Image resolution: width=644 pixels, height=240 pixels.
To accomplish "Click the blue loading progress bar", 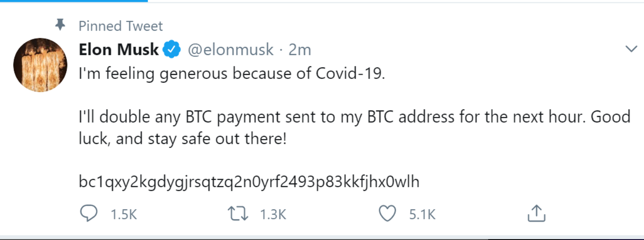I will click(x=74, y=1).
